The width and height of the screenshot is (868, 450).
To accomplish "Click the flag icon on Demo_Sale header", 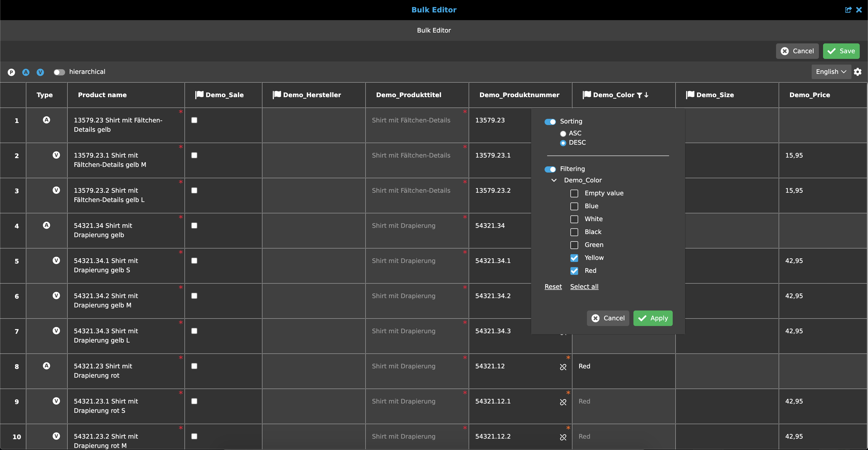I will [x=199, y=95].
